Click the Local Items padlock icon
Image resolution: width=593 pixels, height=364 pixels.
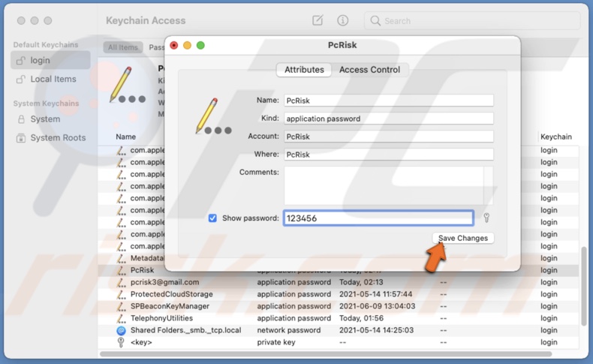[21, 80]
